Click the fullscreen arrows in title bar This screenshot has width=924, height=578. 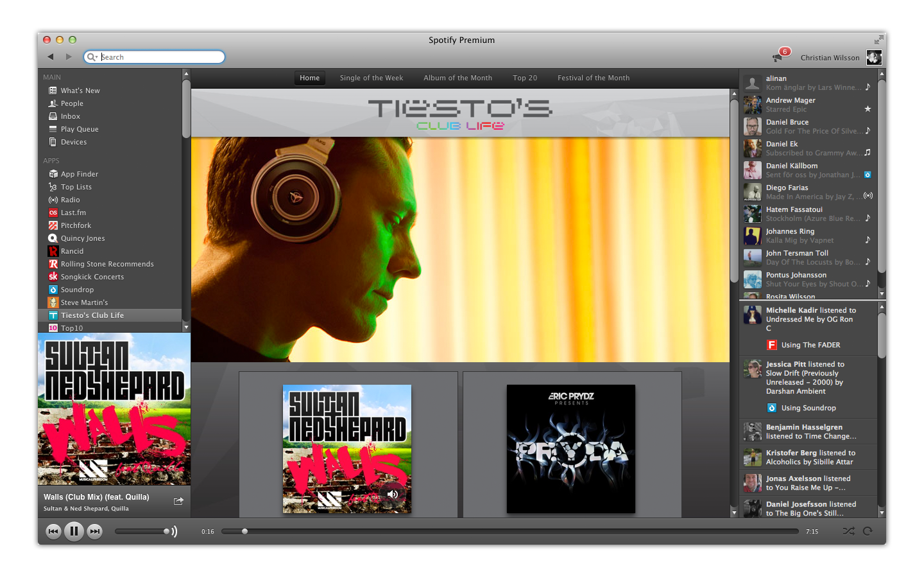[x=878, y=40]
